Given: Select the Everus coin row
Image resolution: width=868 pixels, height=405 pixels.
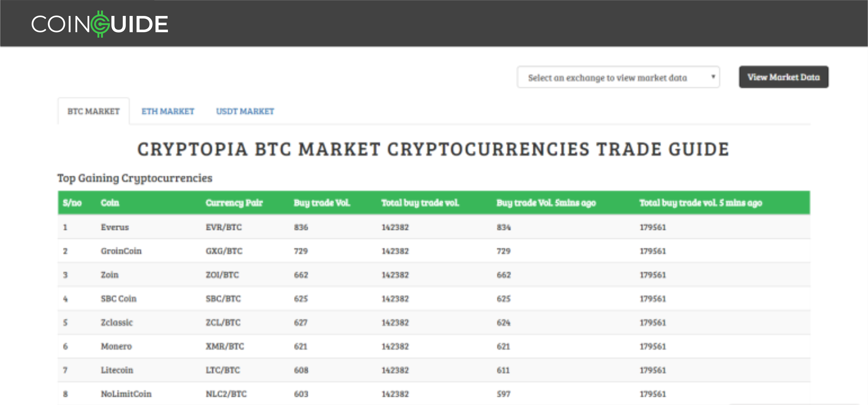Looking at the screenshot, I should 115,227.
